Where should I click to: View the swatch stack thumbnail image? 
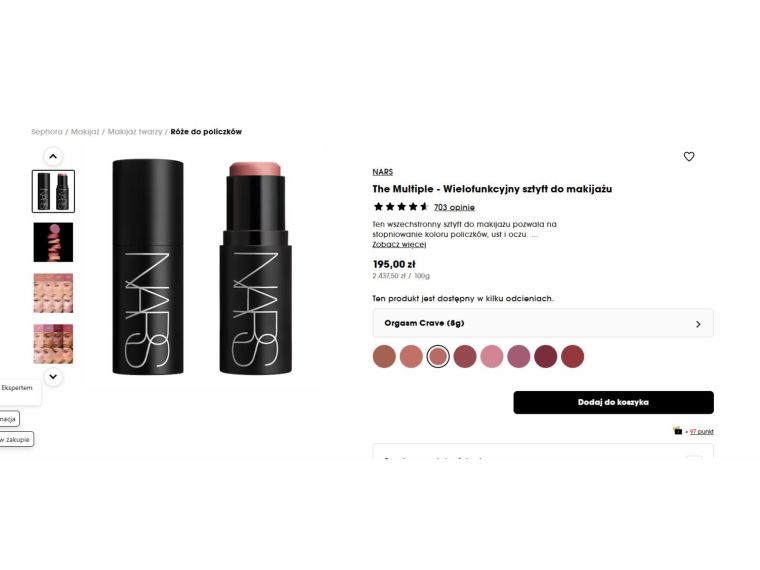(x=53, y=242)
